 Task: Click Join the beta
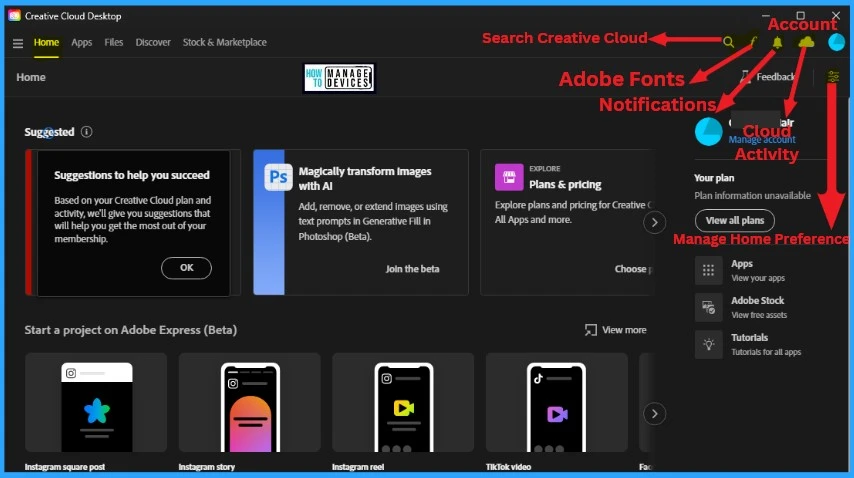pyautogui.click(x=412, y=269)
